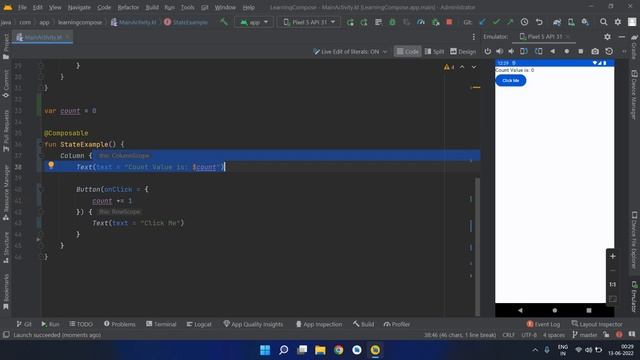Image resolution: width=640 pixels, height=360 pixels.
Task: Click the editor vertical scrollbar
Action: pyautogui.click(x=478, y=247)
